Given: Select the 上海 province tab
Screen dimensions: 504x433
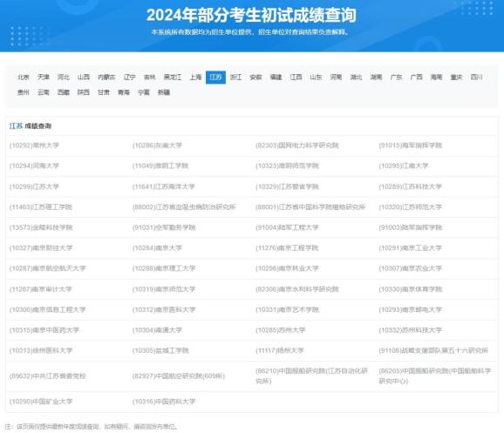Looking at the screenshot, I should pos(195,77).
